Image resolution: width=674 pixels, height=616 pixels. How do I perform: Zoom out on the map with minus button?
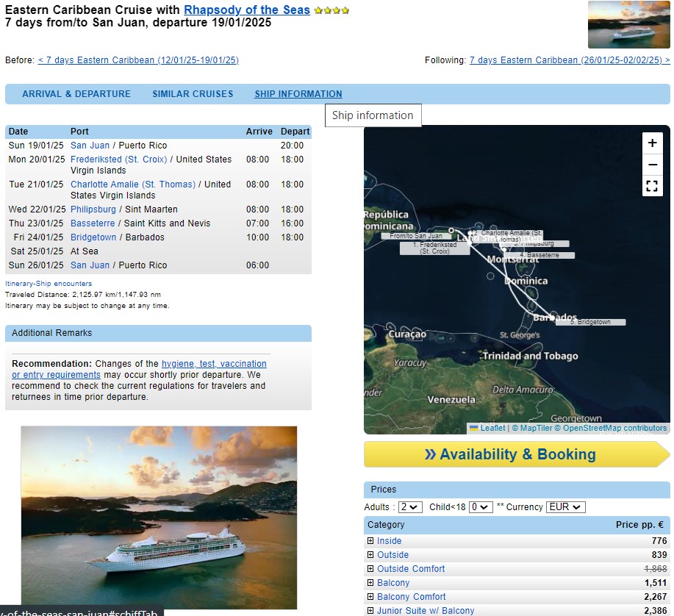(652, 164)
